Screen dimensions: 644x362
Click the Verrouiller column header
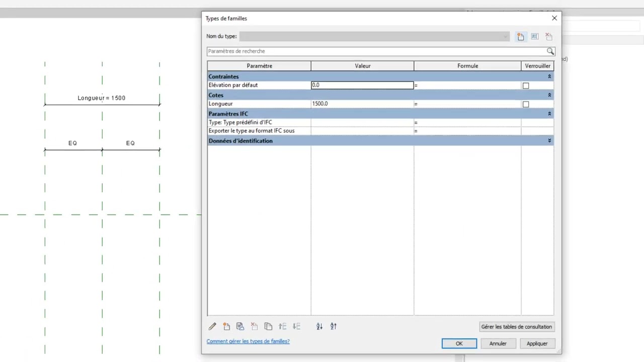(x=537, y=66)
